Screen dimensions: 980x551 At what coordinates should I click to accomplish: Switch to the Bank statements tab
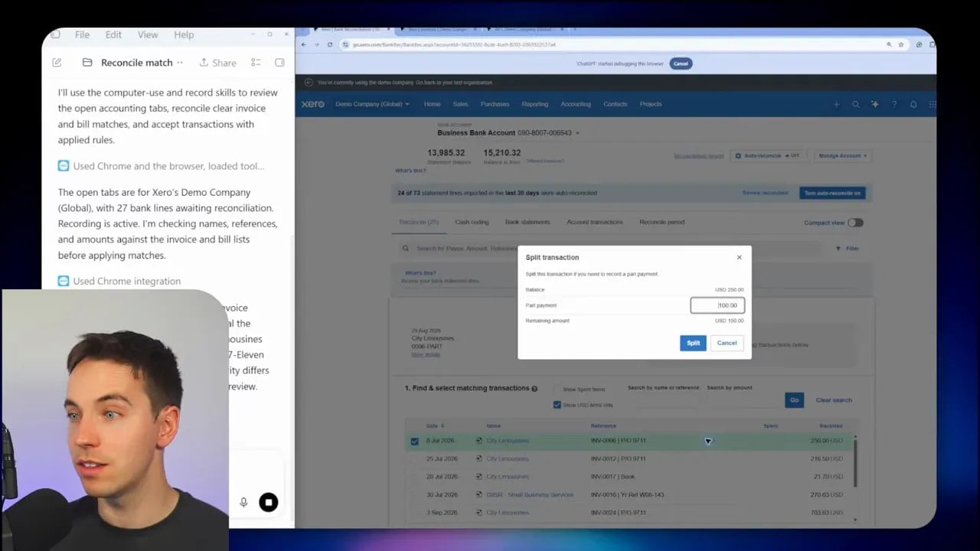click(x=528, y=222)
